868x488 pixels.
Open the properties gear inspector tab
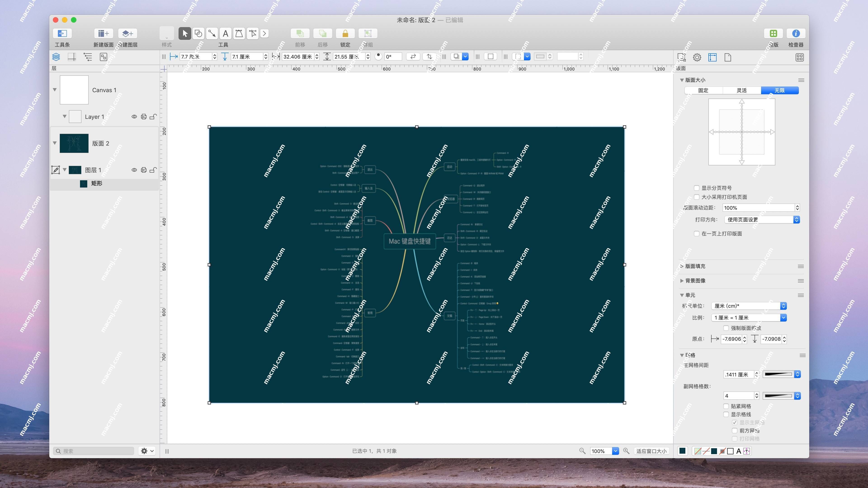pos(697,57)
